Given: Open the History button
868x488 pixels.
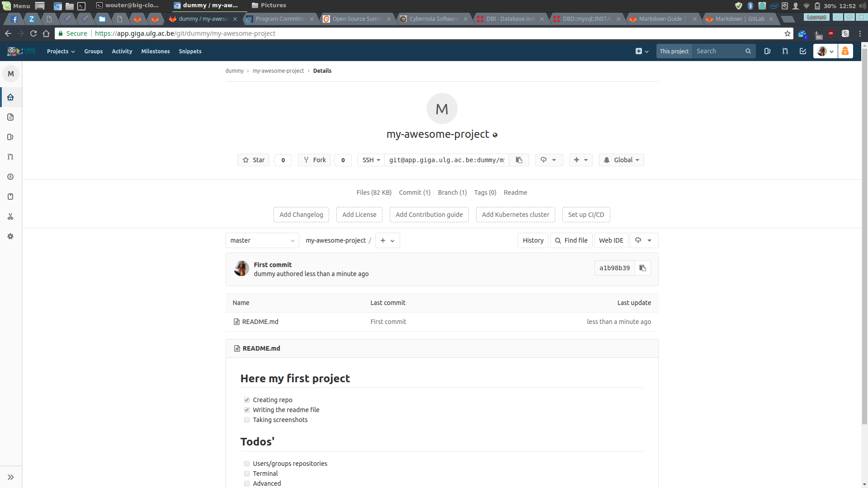Looking at the screenshot, I should [x=533, y=240].
